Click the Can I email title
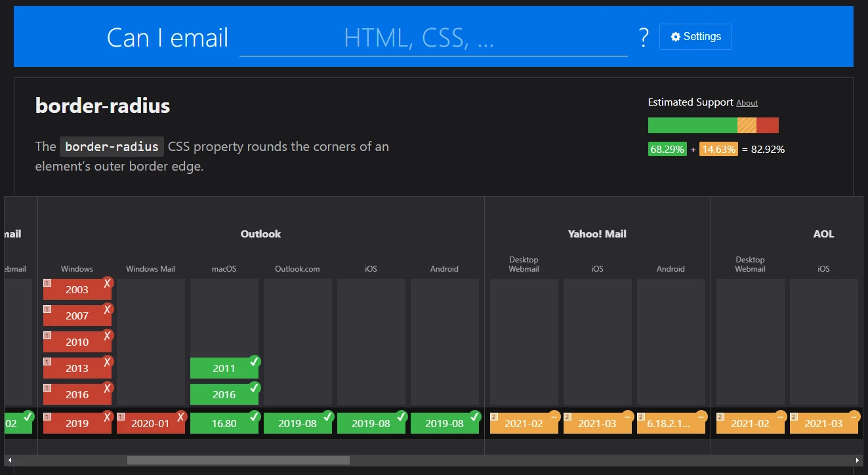This screenshot has height=475, width=868. click(167, 38)
